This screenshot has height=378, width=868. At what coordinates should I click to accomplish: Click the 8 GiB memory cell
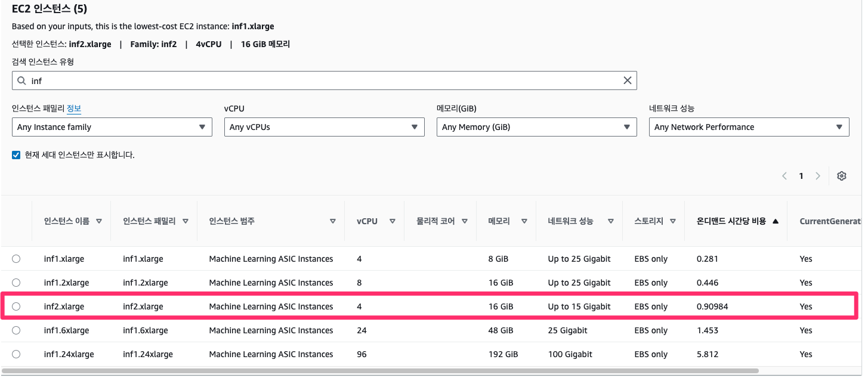tap(498, 259)
